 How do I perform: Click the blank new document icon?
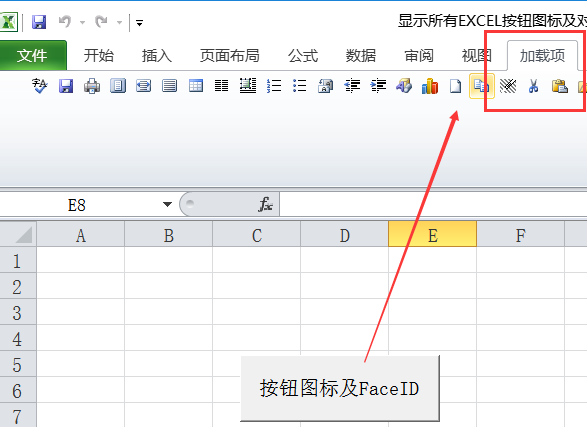(456, 86)
